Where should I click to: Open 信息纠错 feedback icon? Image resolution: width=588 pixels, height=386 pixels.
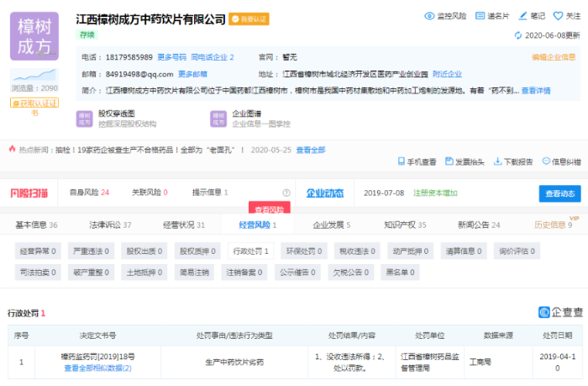[544, 161]
